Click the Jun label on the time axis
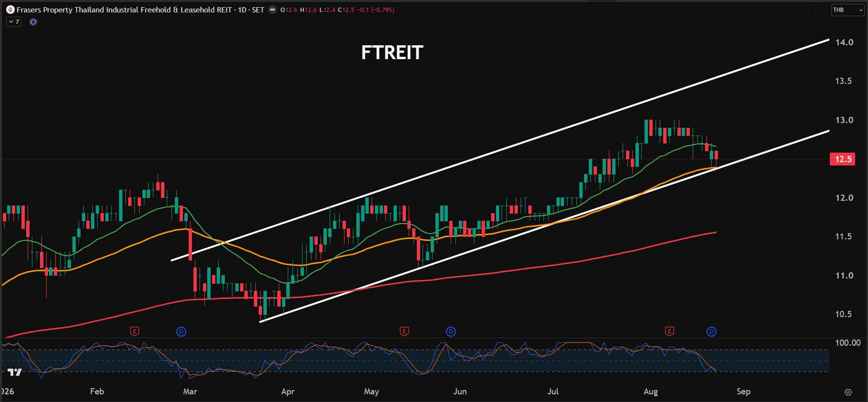The width and height of the screenshot is (868, 402). [x=460, y=392]
